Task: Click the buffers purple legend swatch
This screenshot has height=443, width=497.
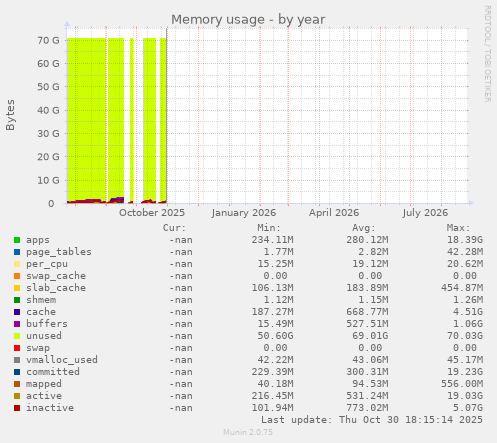Action: point(17,324)
